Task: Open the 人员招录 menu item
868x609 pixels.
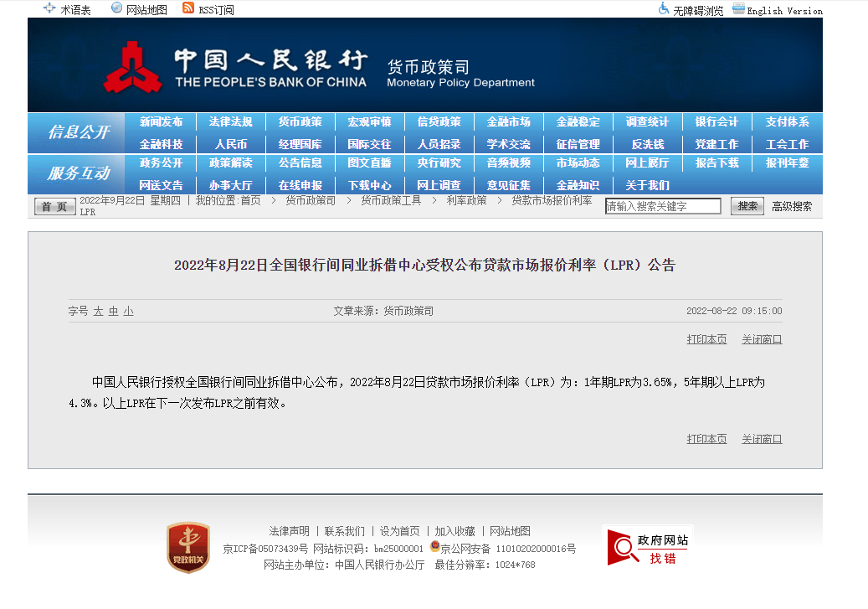Action: click(439, 145)
